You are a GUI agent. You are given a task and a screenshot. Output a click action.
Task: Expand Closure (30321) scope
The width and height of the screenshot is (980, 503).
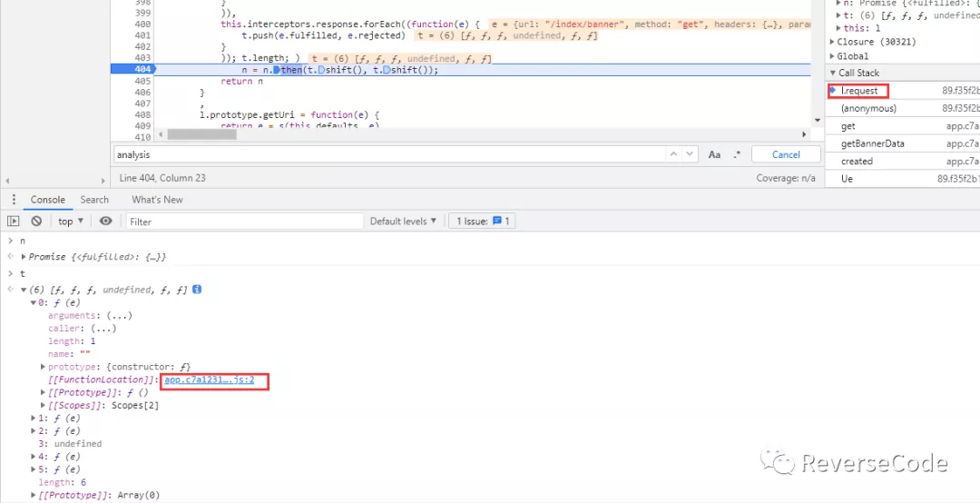pyautogui.click(x=832, y=42)
